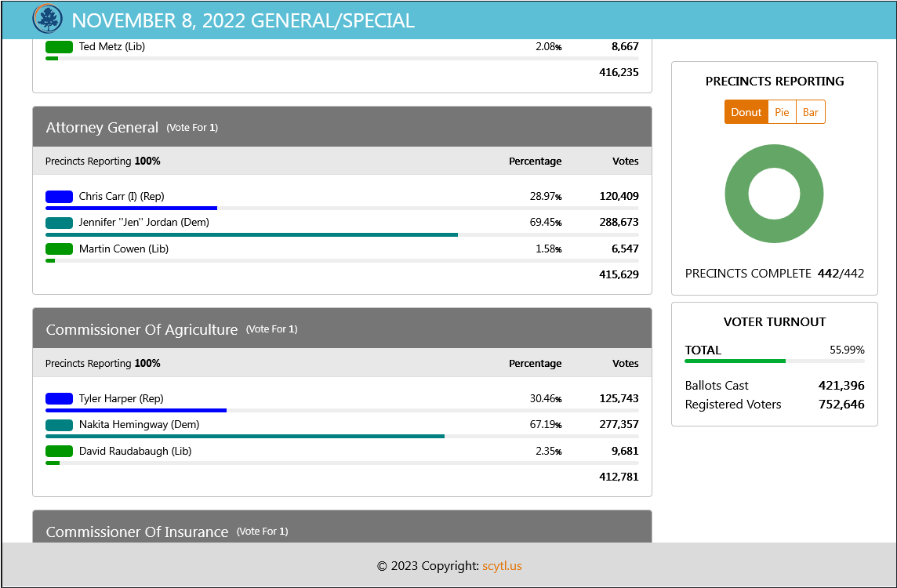Click the PRECINCTS REPORTING panel heading
The width and height of the screenshot is (897, 588).
point(775,82)
